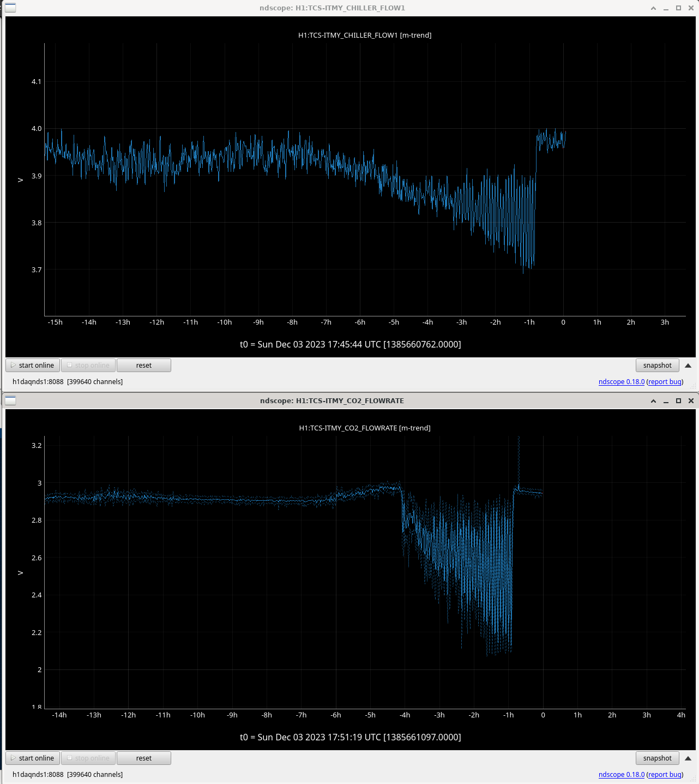Click the -15h x-axis tick on CHILLER_FLOW1 plot

(55, 322)
